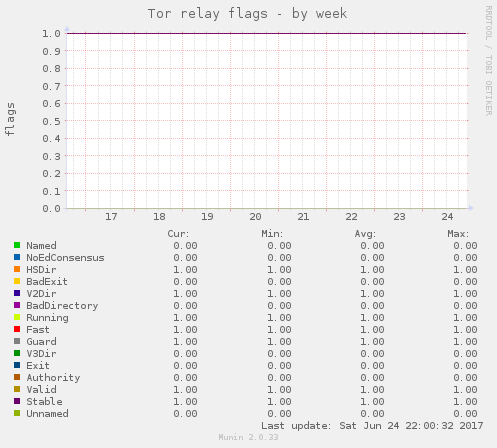Click the gray Guard legend swatch

coord(17,341)
